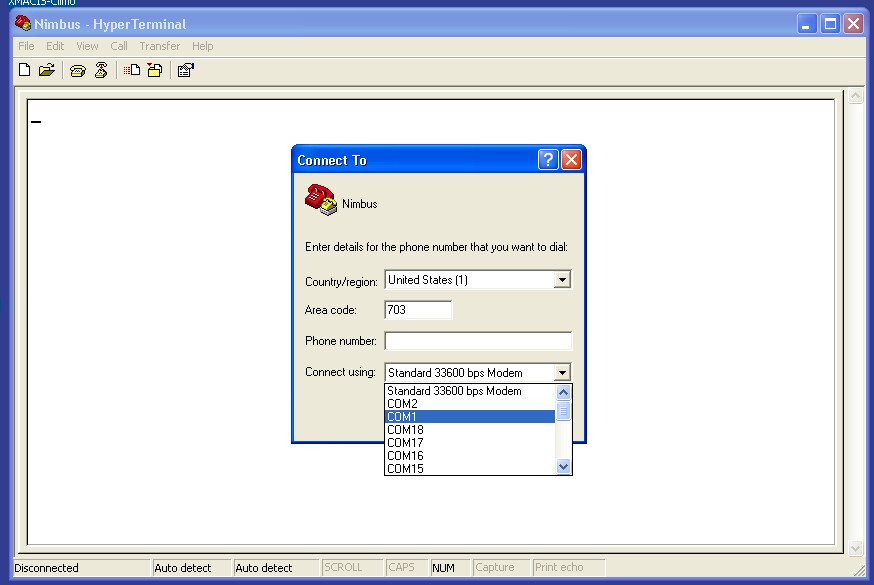874x585 pixels.
Task: Choose COM1 from the list
Action: click(x=470, y=417)
